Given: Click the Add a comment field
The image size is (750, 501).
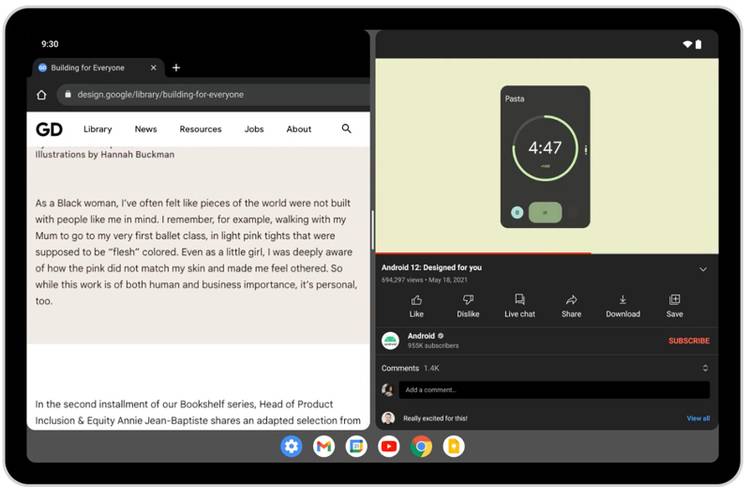Looking at the screenshot, I should tap(554, 390).
